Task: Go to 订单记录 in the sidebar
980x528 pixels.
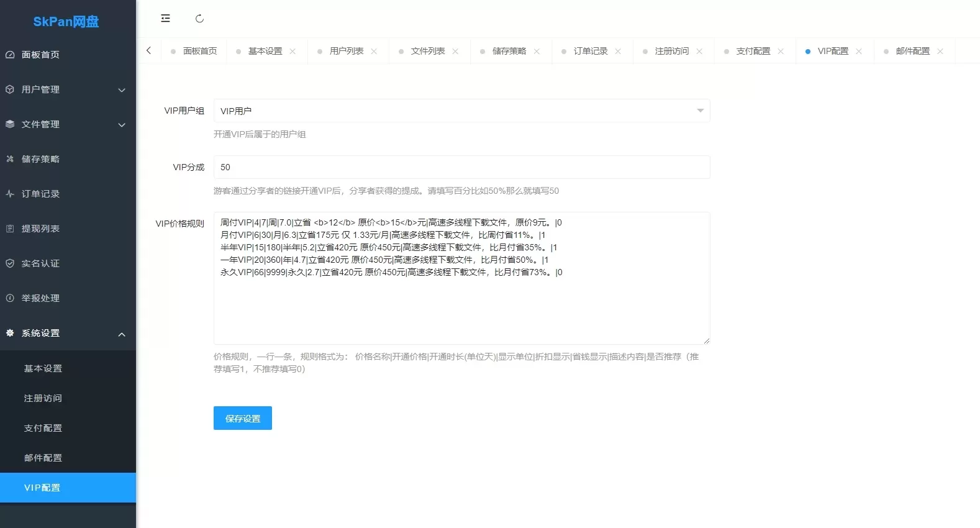Action: click(x=40, y=194)
